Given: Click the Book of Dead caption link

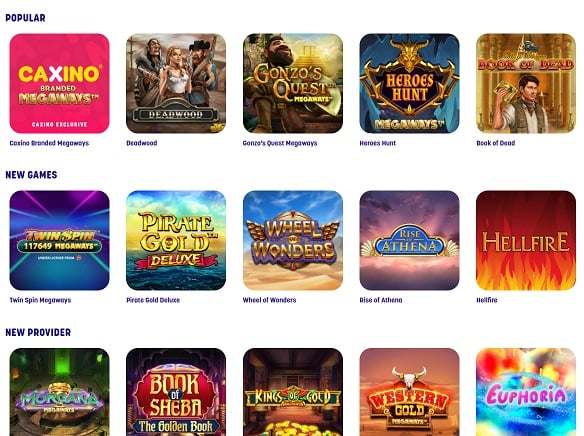Looking at the screenshot, I should point(495,143).
